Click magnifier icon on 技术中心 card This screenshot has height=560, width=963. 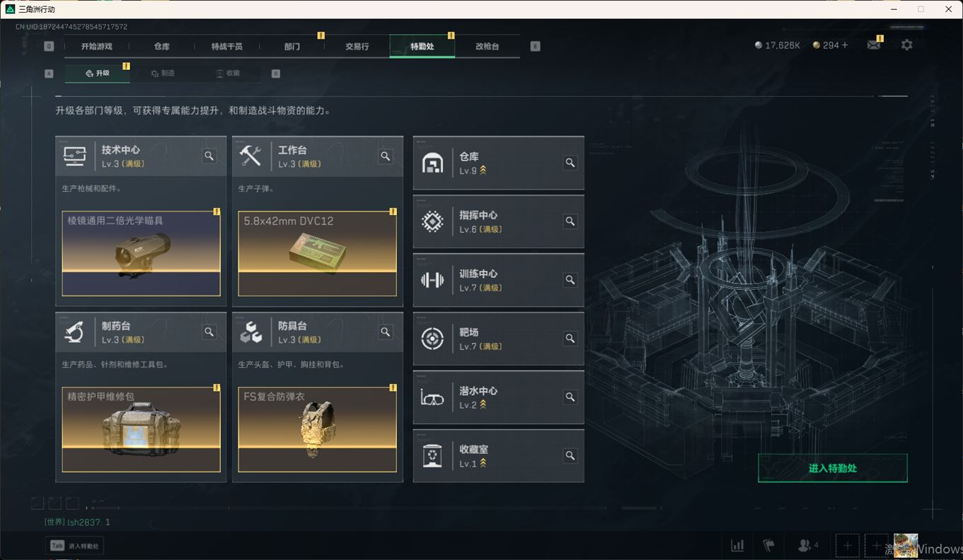209,156
